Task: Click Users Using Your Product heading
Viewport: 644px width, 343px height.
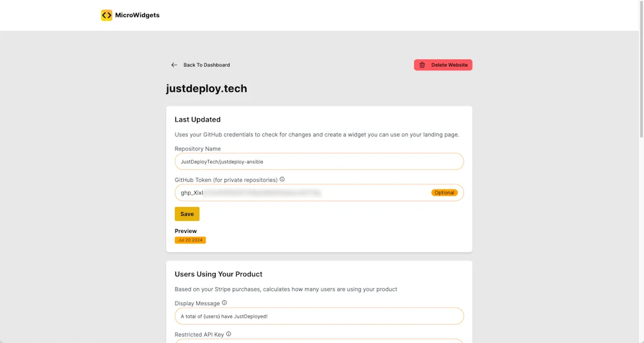Action: (218, 274)
